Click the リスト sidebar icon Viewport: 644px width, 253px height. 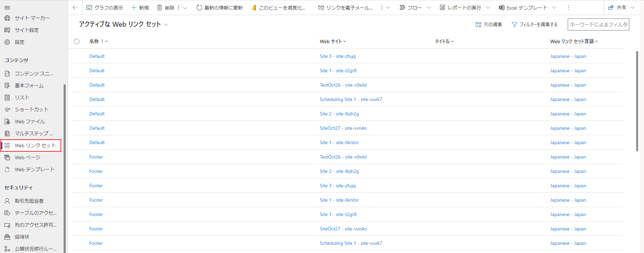pyautogui.click(x=7, y=98)
